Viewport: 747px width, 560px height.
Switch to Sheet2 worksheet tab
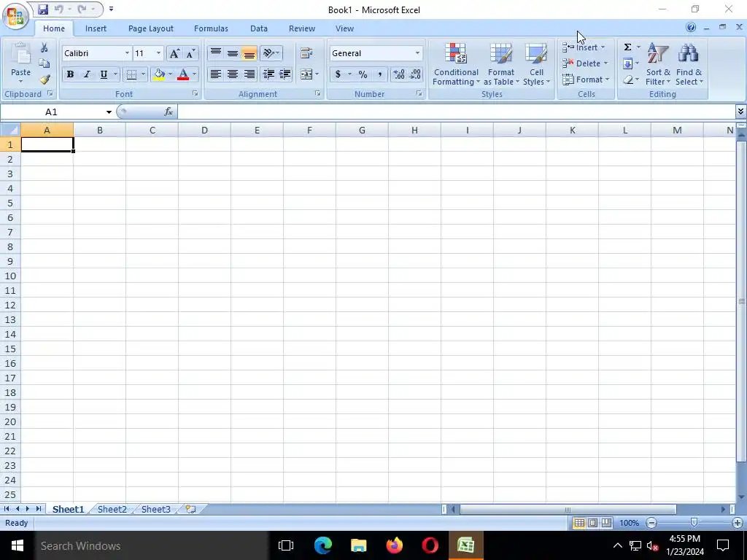click(x=112, y=509)
